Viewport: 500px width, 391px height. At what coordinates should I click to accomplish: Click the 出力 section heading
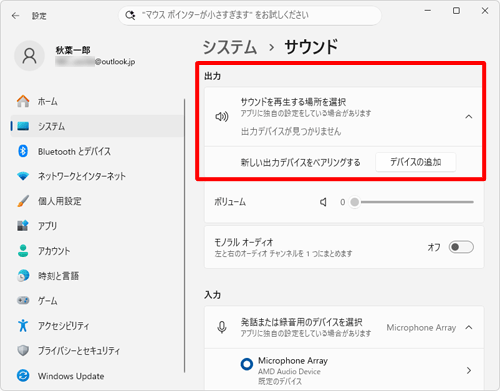point(213,76)
